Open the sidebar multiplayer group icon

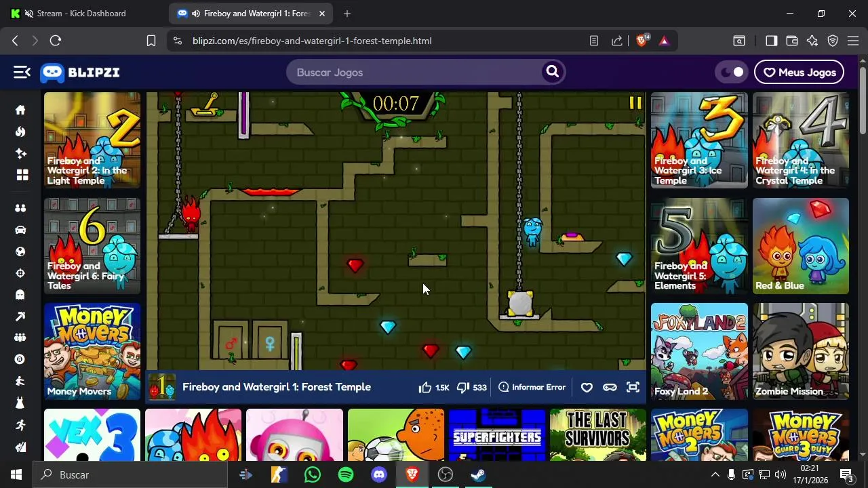[20, 338]
